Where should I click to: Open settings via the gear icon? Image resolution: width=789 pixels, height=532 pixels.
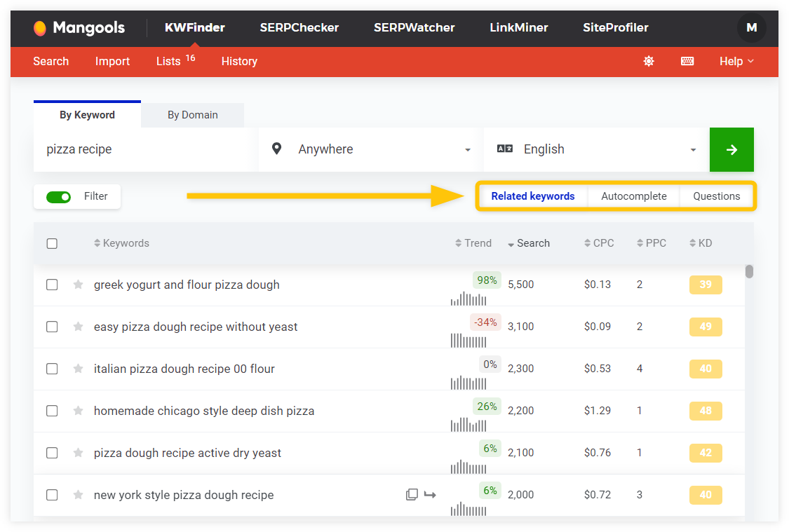tap(648, 62)
